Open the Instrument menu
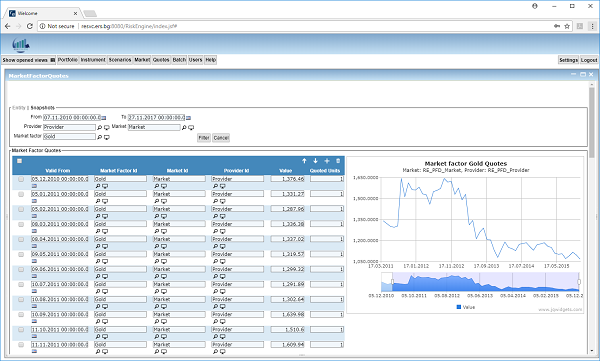Viewport: 600px width, 361px height. point(93,60)
